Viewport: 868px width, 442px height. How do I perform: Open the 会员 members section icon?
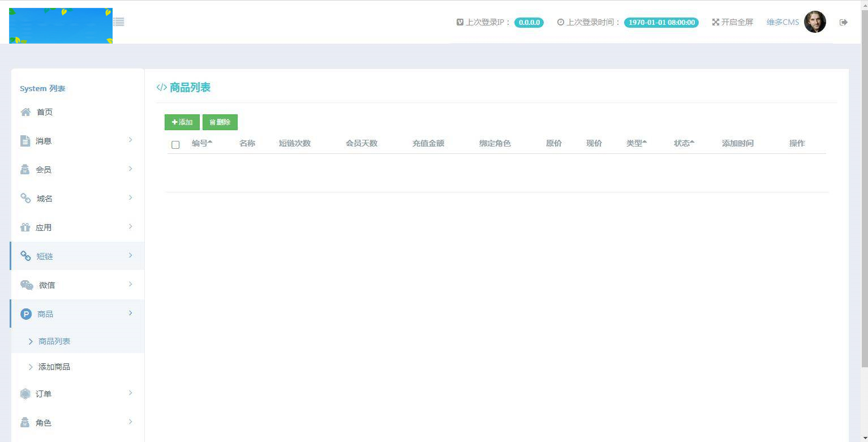pos(25,169)
